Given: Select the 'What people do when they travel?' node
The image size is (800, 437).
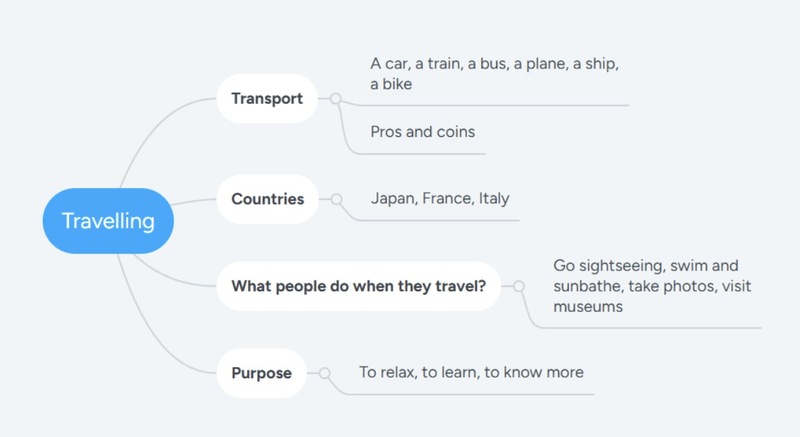Looking at the screenshot, I should pos(359,286).
